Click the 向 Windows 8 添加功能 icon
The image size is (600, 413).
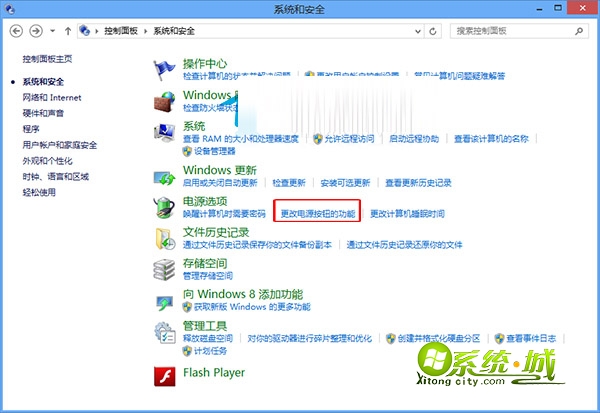164,302
